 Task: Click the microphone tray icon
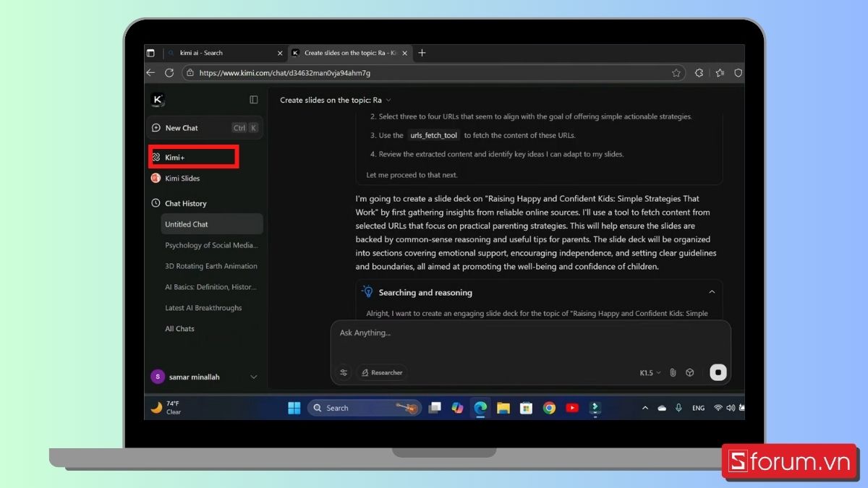(678, 408)
